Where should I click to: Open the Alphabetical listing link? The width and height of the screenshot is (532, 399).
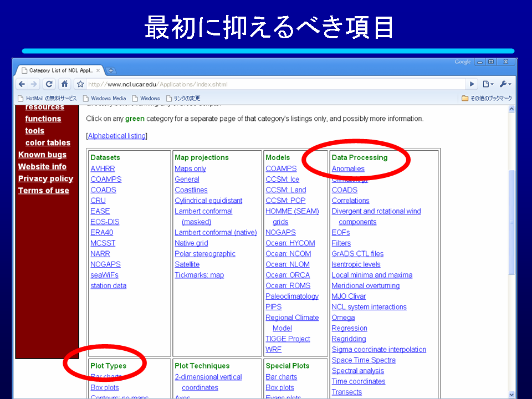[x=117, y=136]
